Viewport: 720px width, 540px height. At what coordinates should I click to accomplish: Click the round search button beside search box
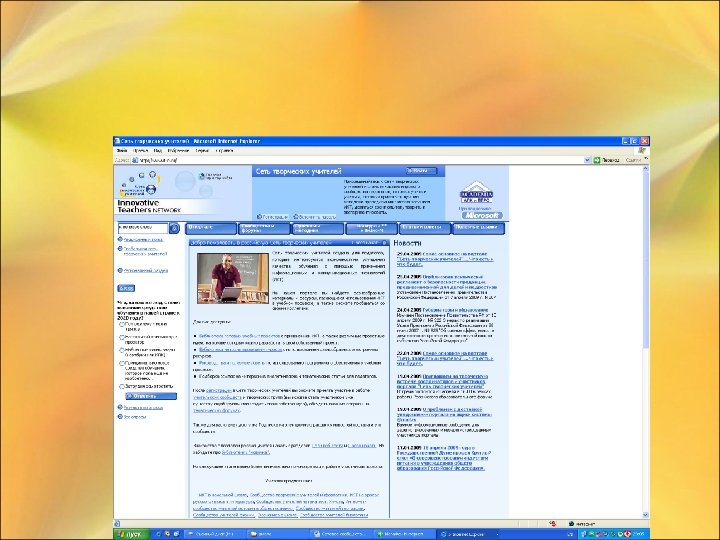(x=174, y=228)
